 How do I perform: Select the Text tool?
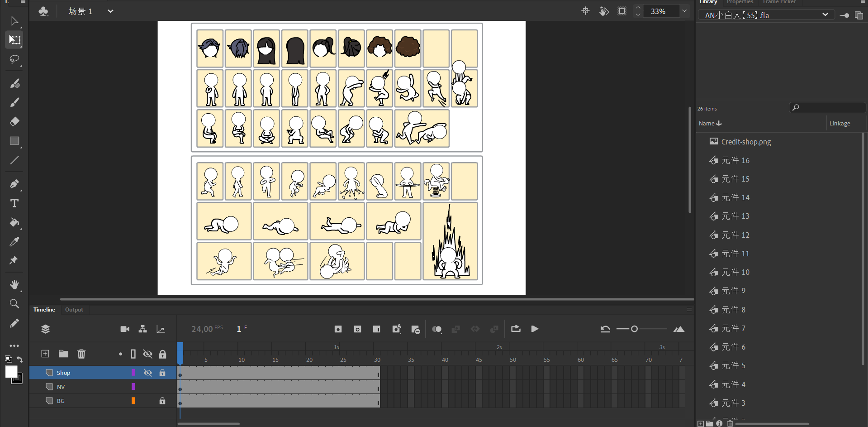14,203
